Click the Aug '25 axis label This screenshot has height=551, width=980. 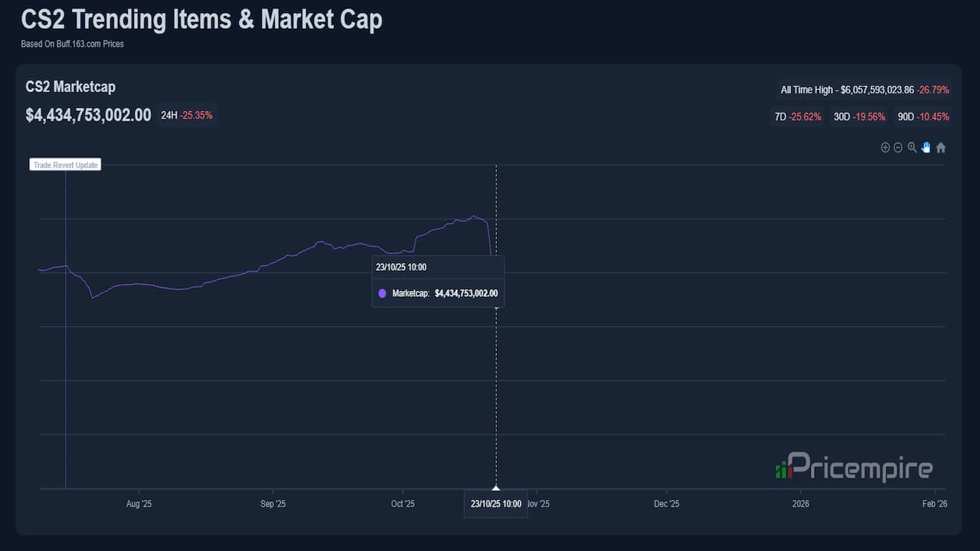(139, 504)
